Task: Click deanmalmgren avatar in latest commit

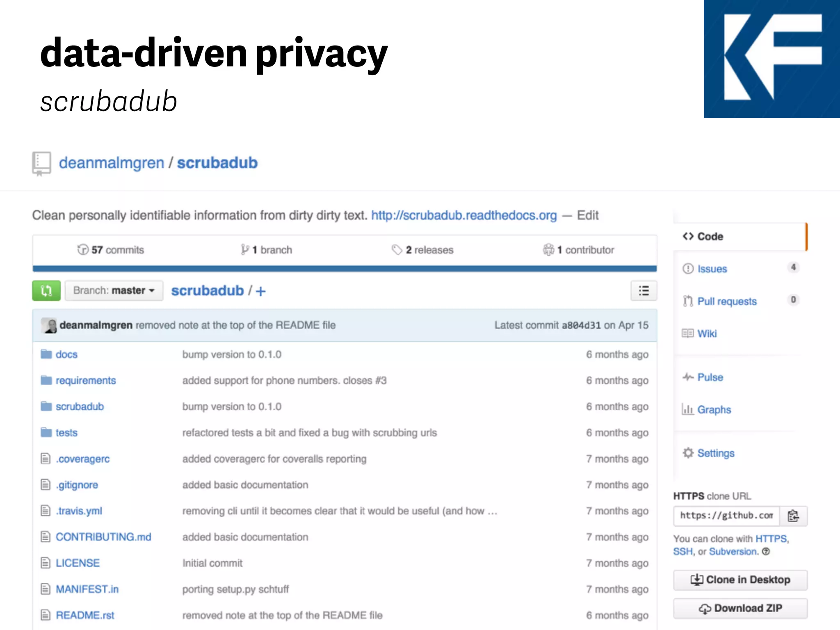Action: [x=49, y=325]
